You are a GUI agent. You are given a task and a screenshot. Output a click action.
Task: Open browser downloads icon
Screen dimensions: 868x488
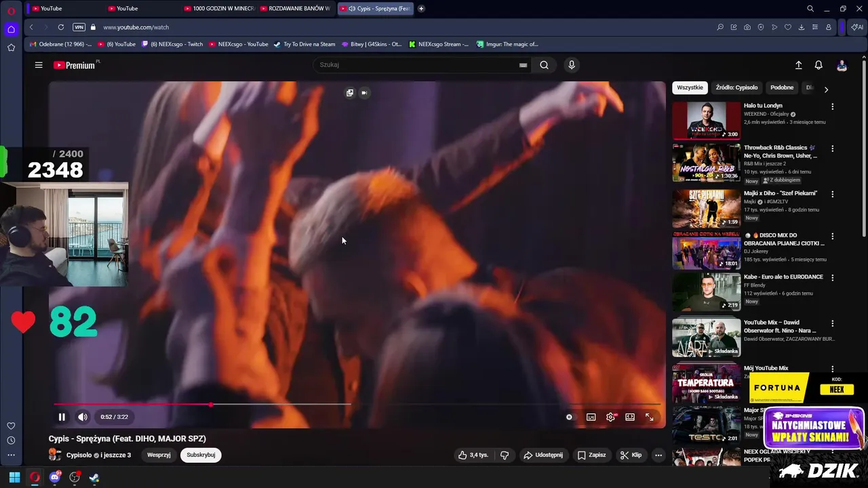point(802,27)
